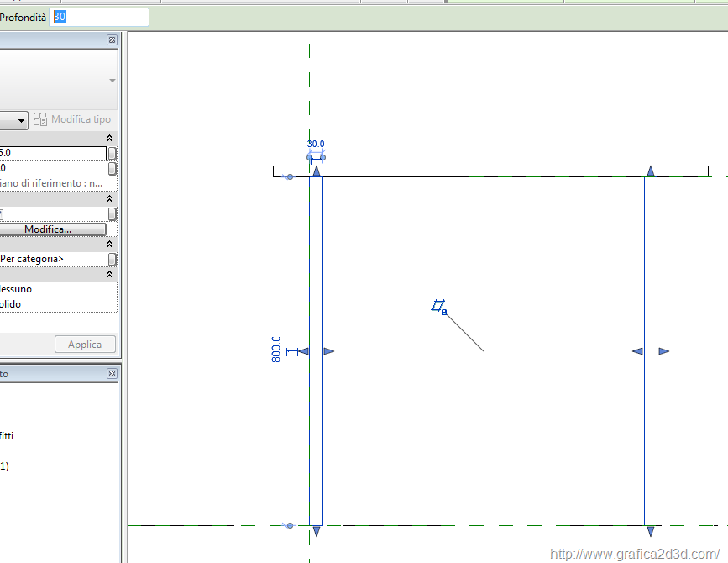Click the Profondità depth input field
The image size is (728, 563).
[99, 17]
